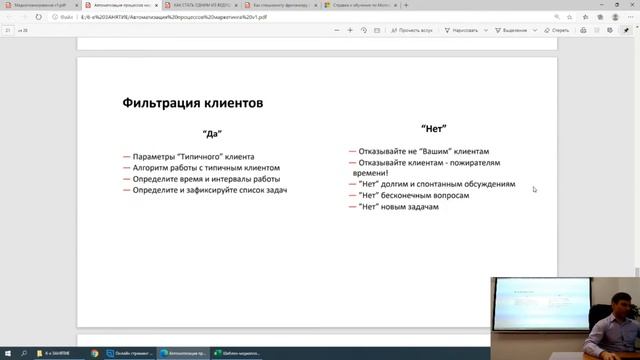Viewport: 640px width, 360px height.
Task: Close the active Автоматизация PDF tab
Action: [x=156, y=5]
